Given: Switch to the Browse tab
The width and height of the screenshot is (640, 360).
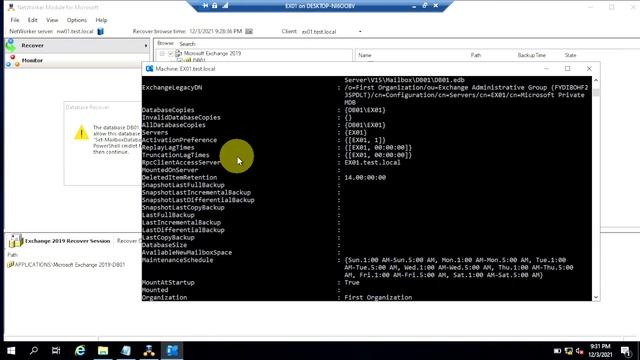Looking at the screenshot, I should [165, 43].
